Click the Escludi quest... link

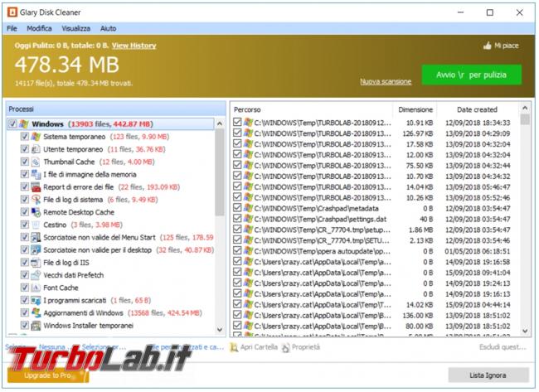coord(503,347)
